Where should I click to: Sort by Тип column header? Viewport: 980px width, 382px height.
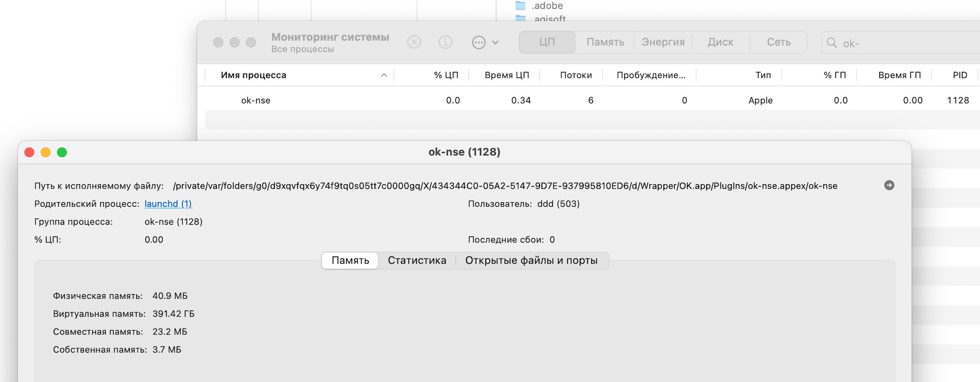[763, 75]
